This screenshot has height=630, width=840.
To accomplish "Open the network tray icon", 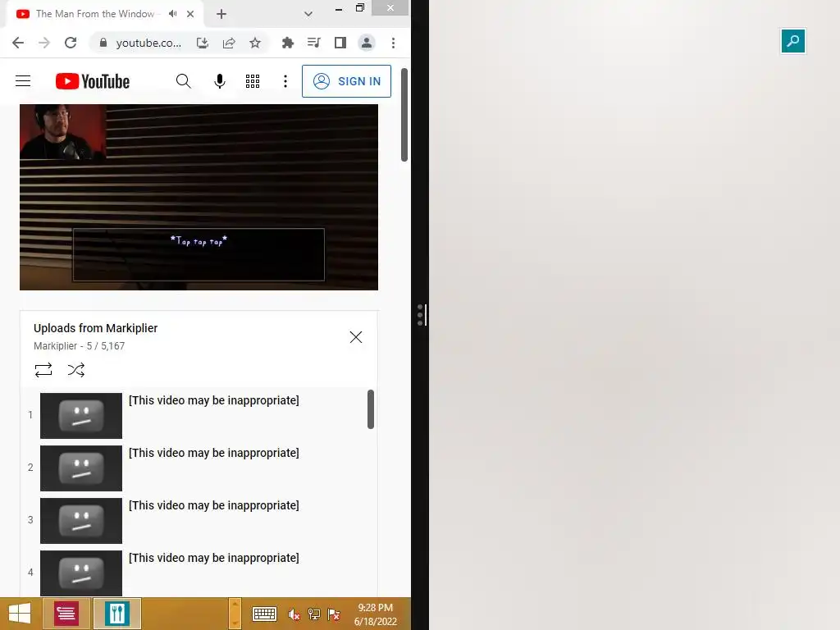I will 314,614.
